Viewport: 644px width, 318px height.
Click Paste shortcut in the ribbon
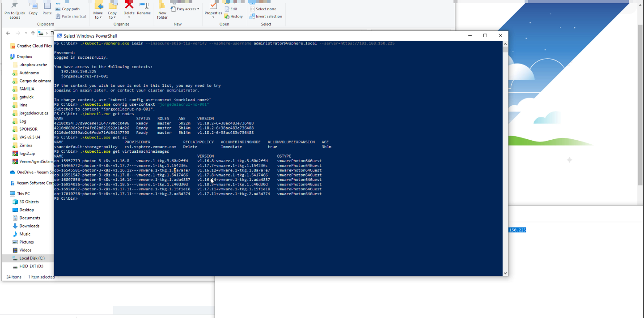[x=71, y=17]
